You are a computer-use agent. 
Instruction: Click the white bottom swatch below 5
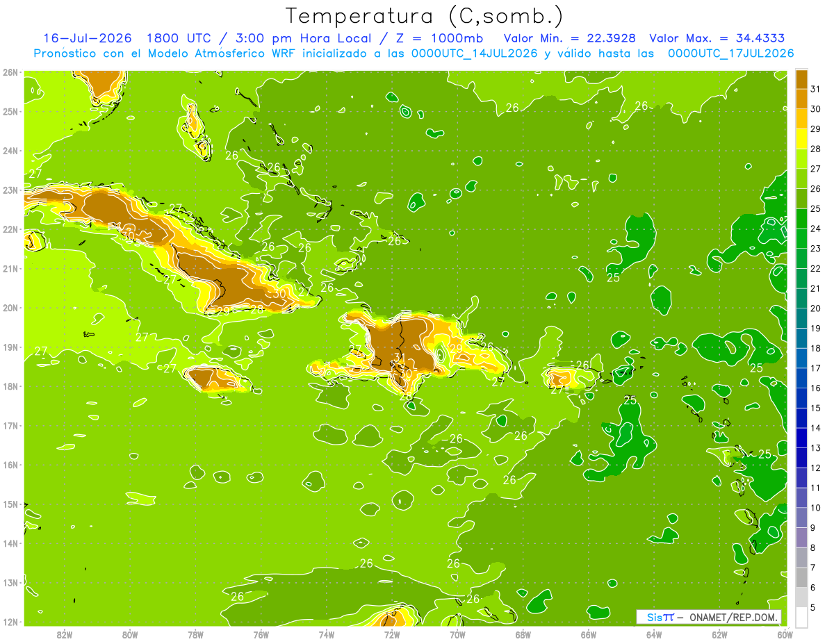coord(801,617)
